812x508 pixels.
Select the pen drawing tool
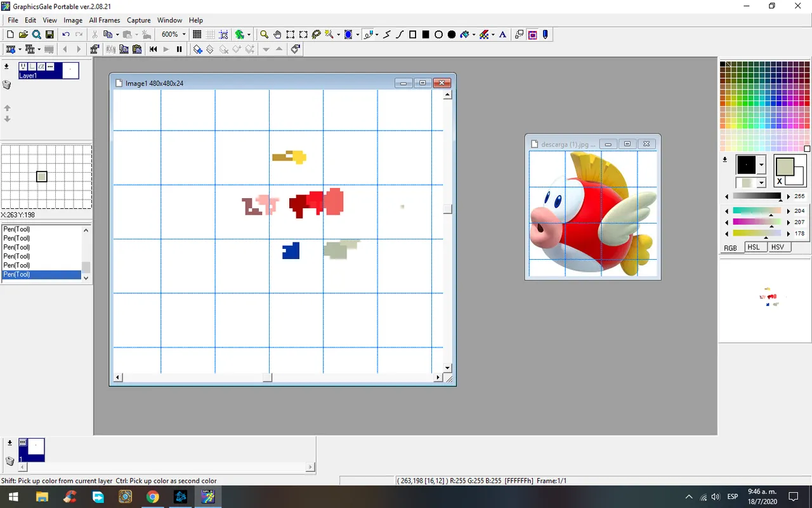click(x=369, y=34)
